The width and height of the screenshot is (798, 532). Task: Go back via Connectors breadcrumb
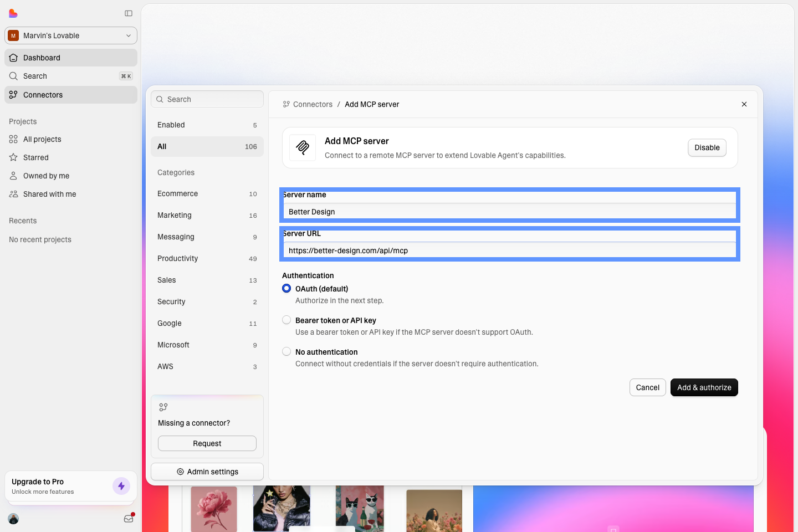pos(308,104)
